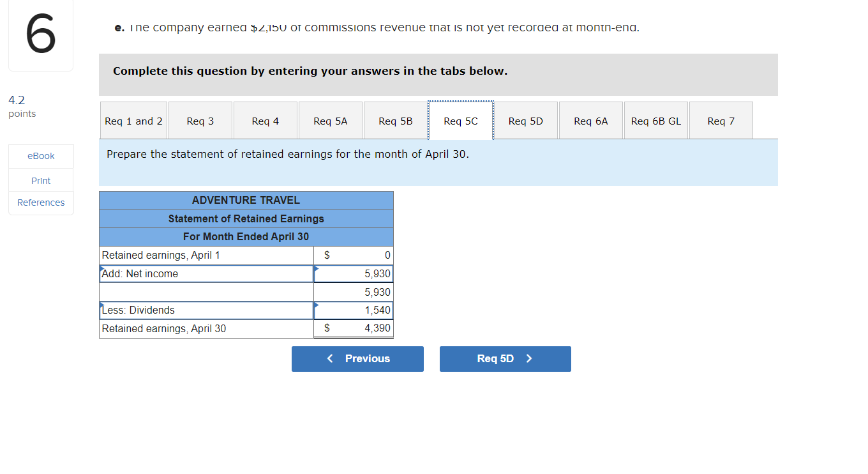Click the Print link

[x=41, y=180]
